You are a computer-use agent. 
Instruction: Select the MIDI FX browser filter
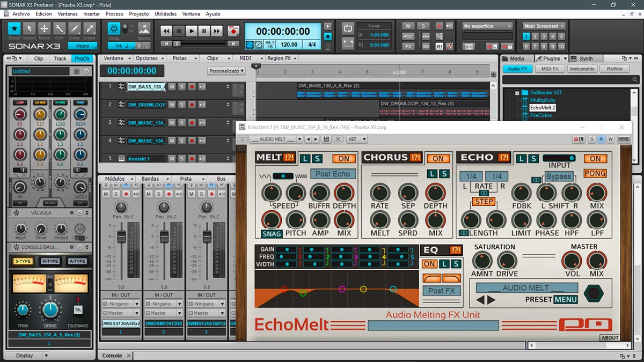(550, 69)
